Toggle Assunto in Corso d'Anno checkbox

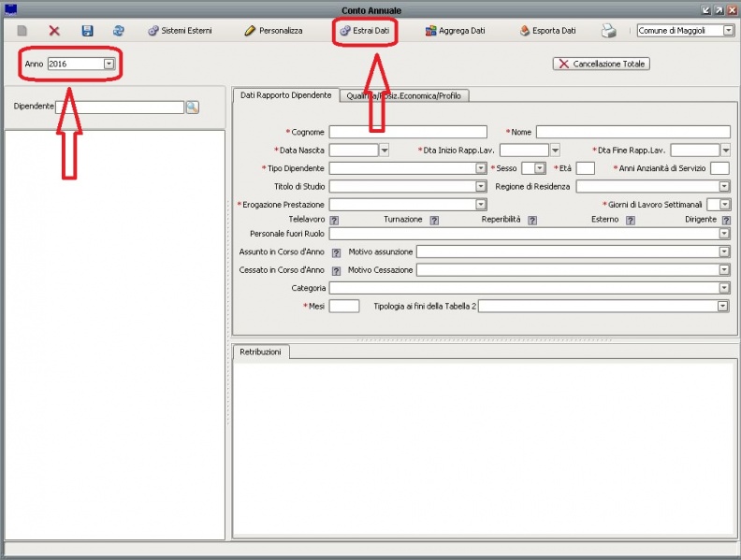click(x=336, y=252)
